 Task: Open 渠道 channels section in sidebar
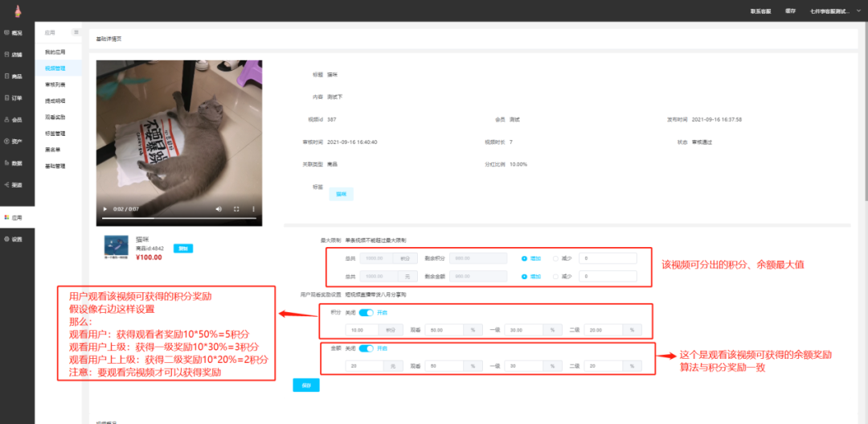click(x=14, y=184)
